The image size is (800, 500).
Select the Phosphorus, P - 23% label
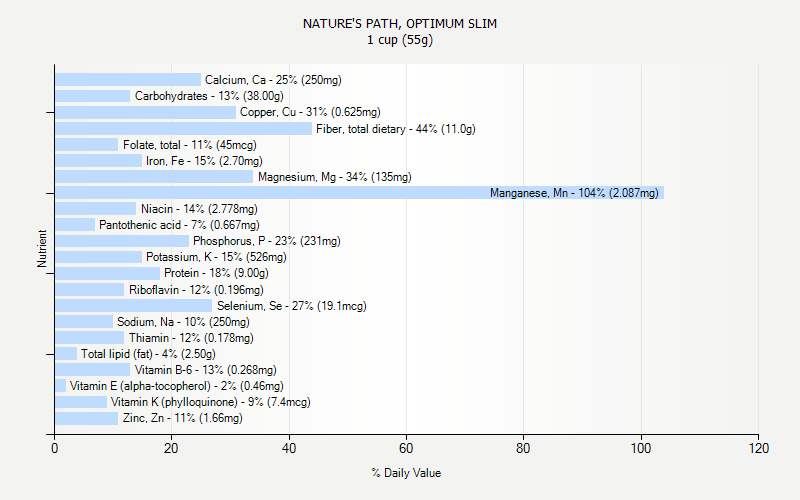[266, 241]
